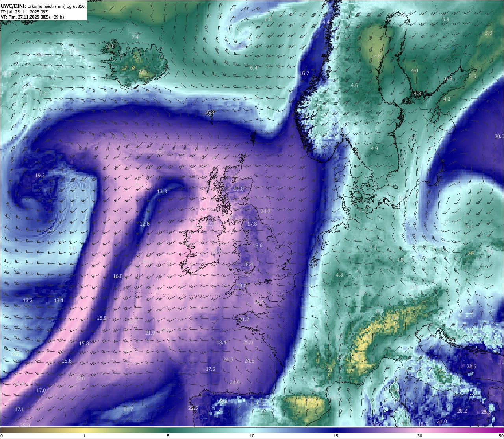Click the 3.3 value in the top right corner

489,33
